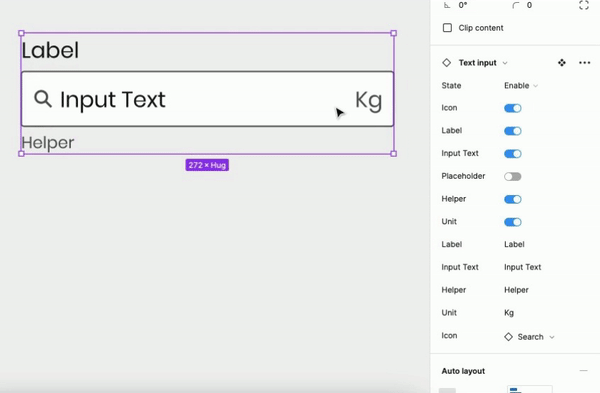Select the Label text on canvas
The width and height of the screenshot is (600, 393).
[50, 51]
